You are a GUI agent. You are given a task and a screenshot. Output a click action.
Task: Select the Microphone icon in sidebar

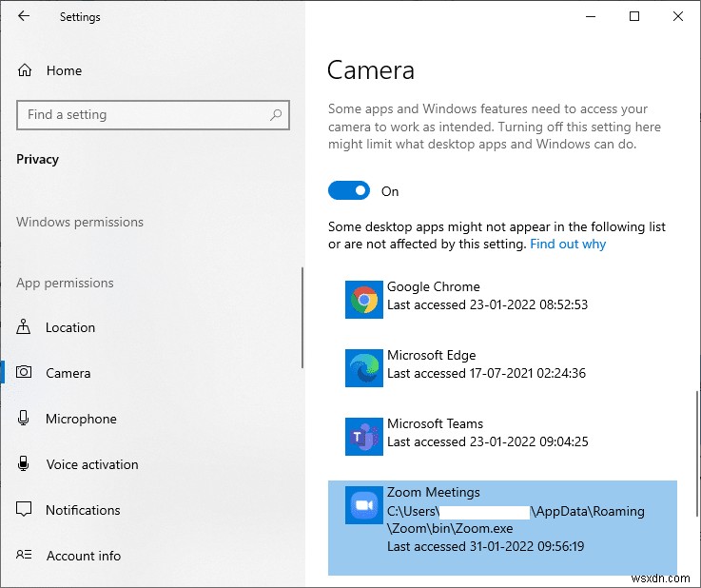pyautogui.click(x=23, y=418)
